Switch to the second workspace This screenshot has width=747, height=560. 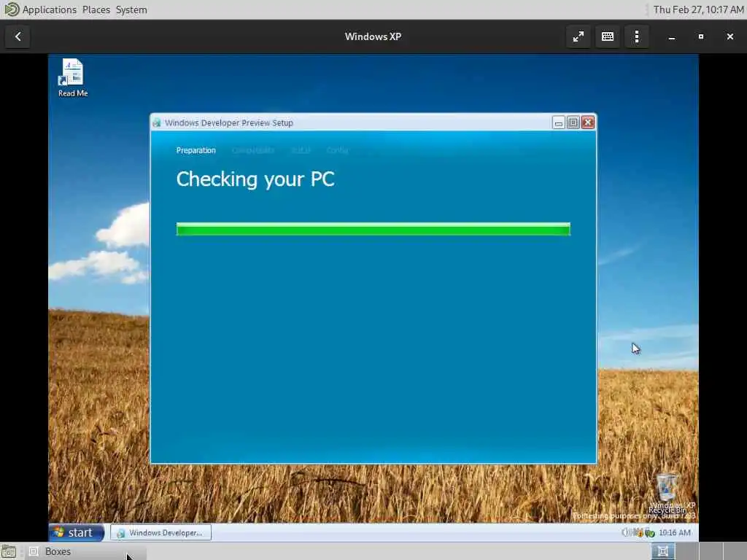(686, 551)
